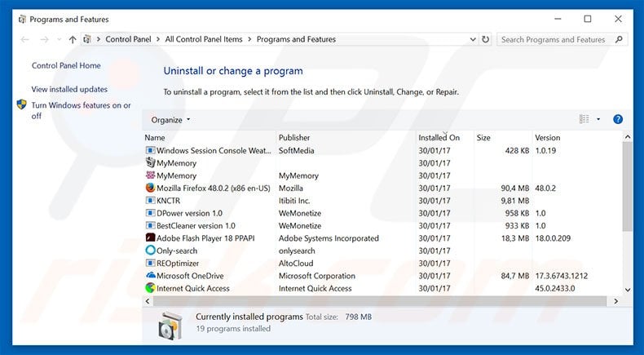Open the blue help question mark icon
This screenshot has height=355, width=644.
point(618,119)
